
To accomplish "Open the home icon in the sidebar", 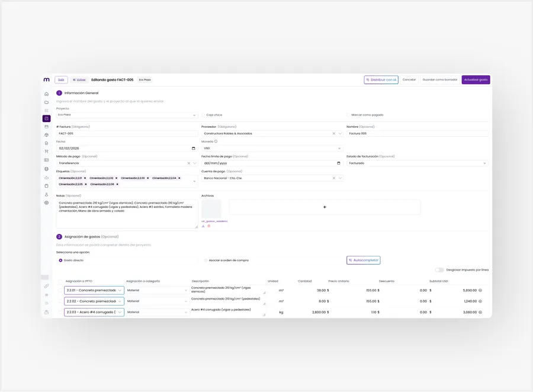I will point(47,94).
